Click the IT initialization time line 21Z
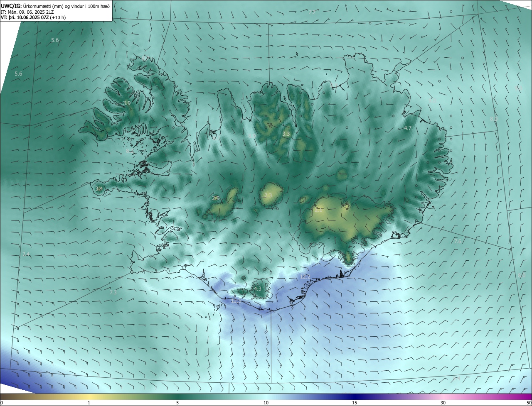 click(34, 12)
